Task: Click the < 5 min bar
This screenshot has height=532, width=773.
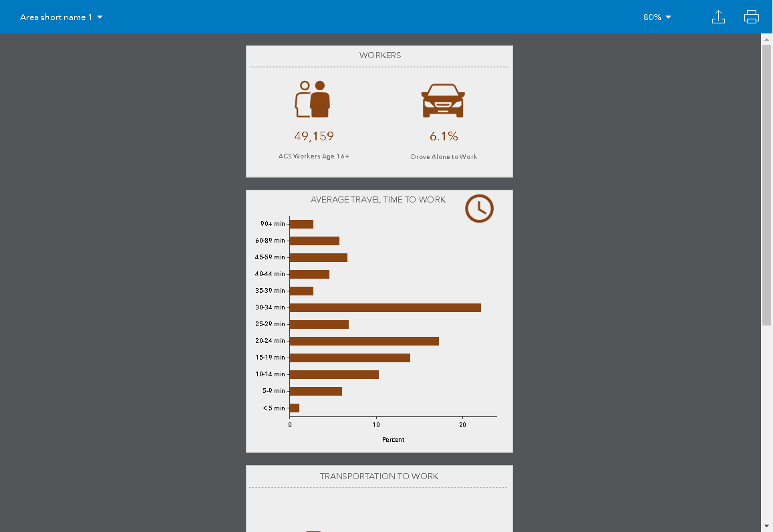Action: pos(295,408)
